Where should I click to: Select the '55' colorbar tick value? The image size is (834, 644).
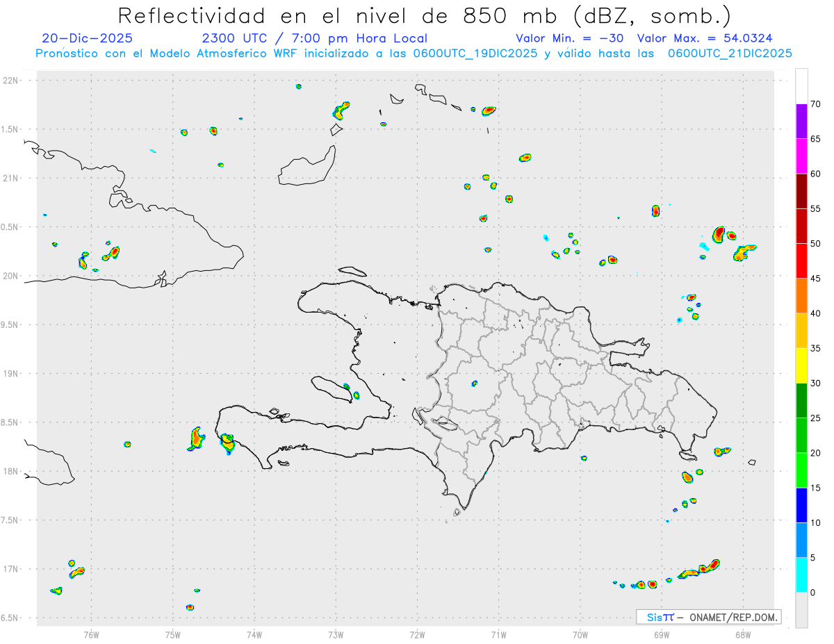click(815, 208)
